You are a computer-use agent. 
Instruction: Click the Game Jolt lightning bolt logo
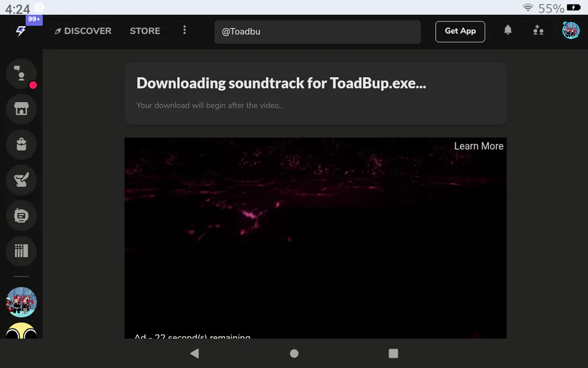pyautogui.click(x=21, y=31)
